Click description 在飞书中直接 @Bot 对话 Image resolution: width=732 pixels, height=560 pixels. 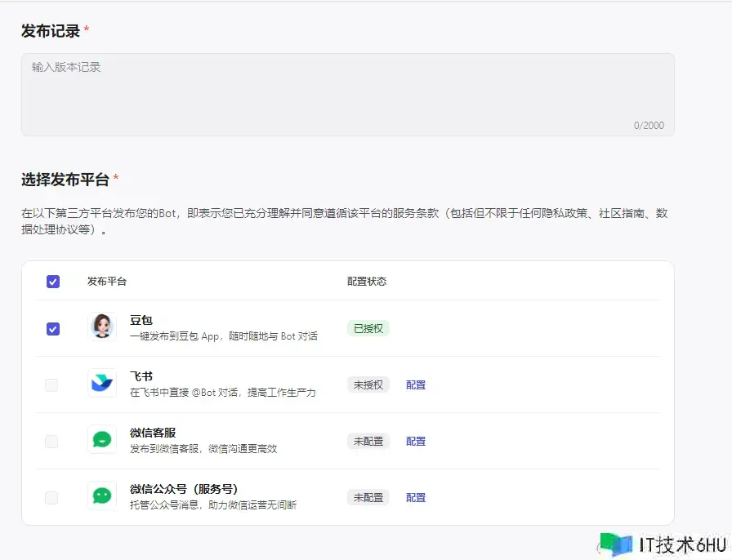click(223, 393)
